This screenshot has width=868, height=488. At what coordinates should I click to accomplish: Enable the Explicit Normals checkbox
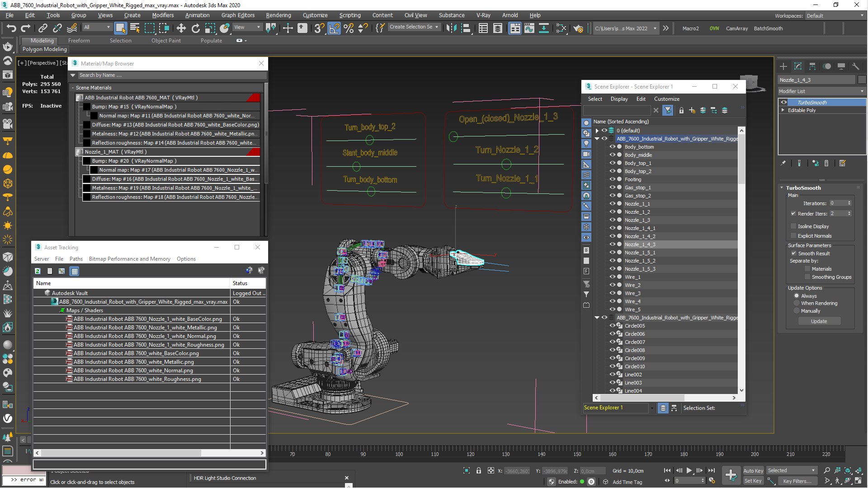pos(793,236)
